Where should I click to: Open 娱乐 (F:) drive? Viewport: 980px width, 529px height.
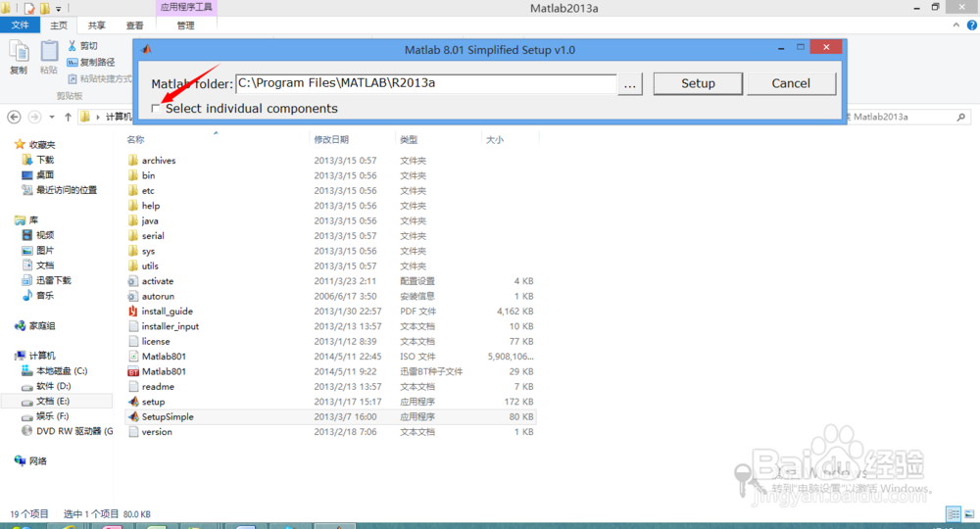pos(52,416)
